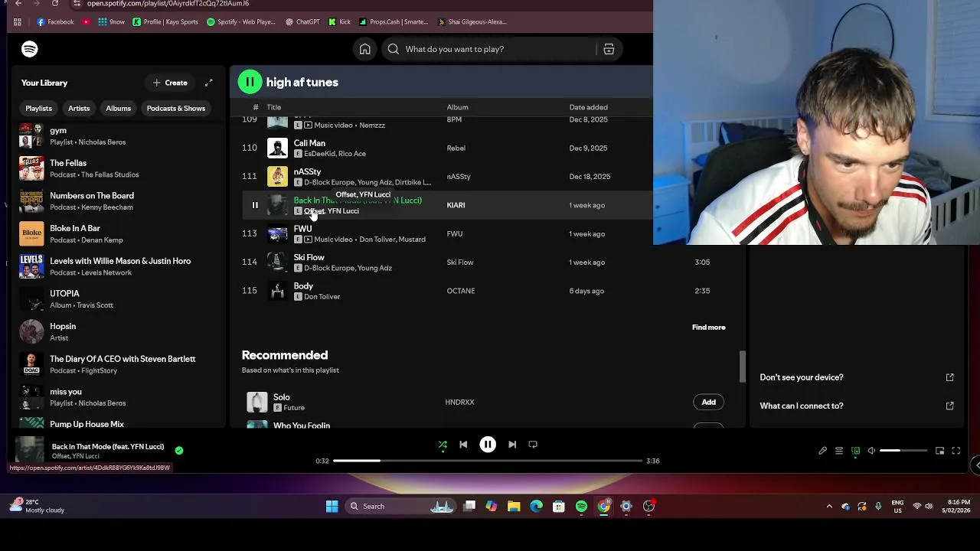The image size is (980, 551).
Task: Open miss you playlist in library
Action: point(118,397)
